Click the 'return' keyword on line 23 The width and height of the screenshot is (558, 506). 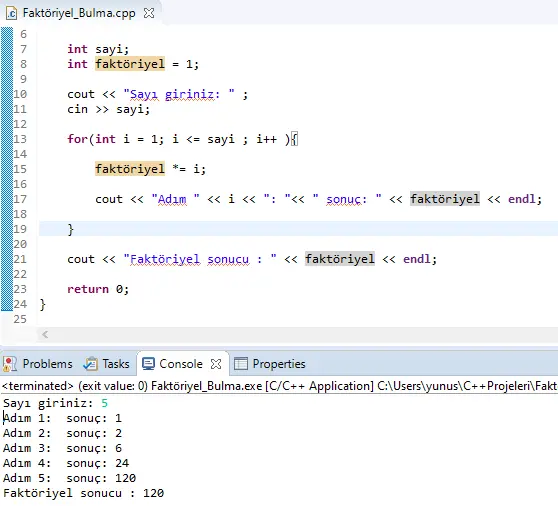[88, 289]
